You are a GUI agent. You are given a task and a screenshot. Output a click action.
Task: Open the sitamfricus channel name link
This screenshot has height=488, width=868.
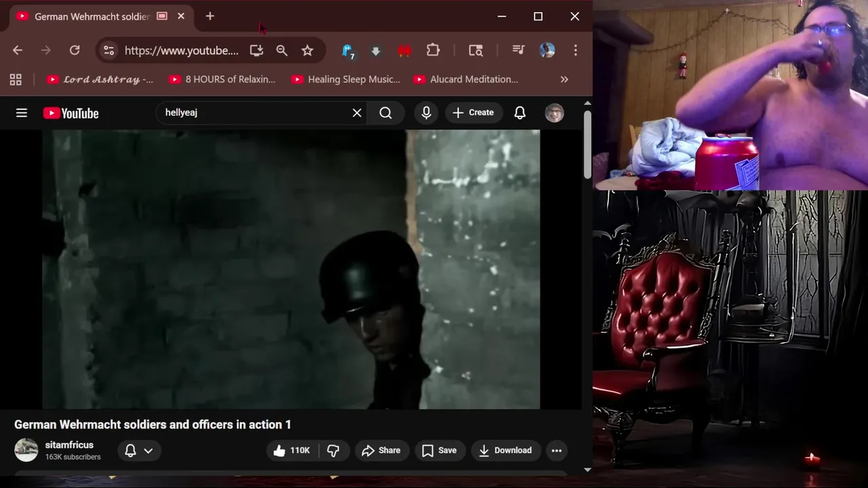[x=69, y=445]
